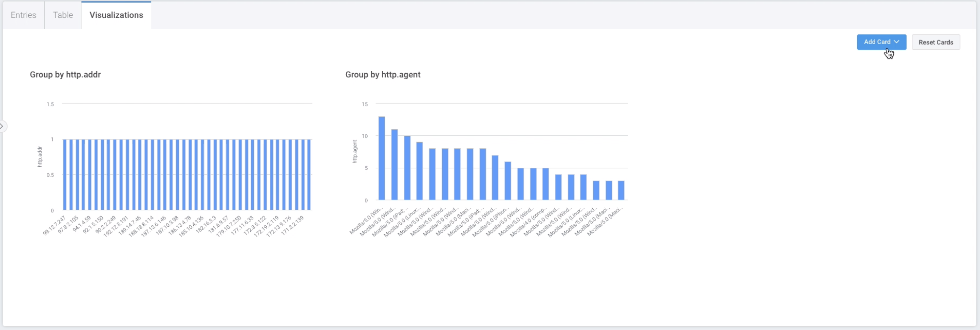Open the Add Card chevron arrow

click(896, 42)
